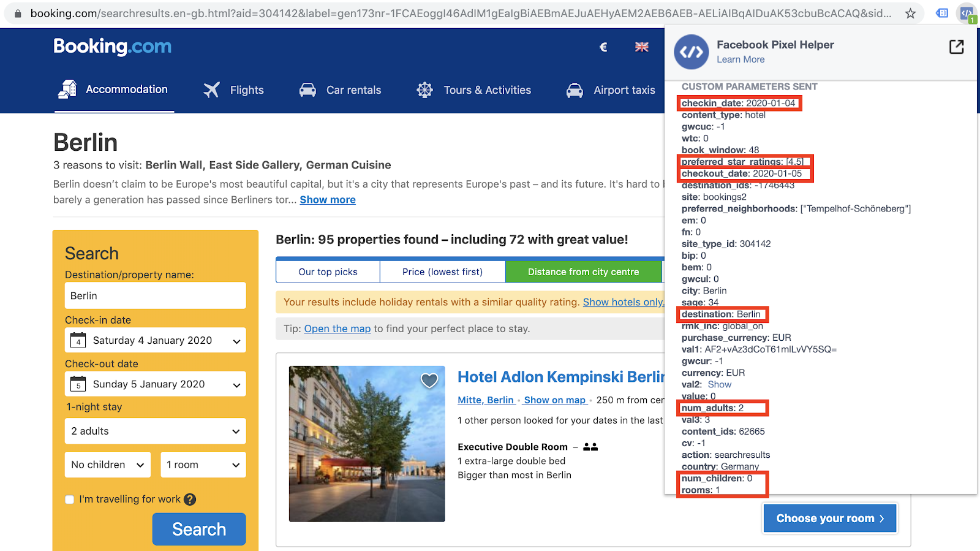Click the site_type_id: 304142 parameter
980x551 pixels.
(x=726, y=244)
